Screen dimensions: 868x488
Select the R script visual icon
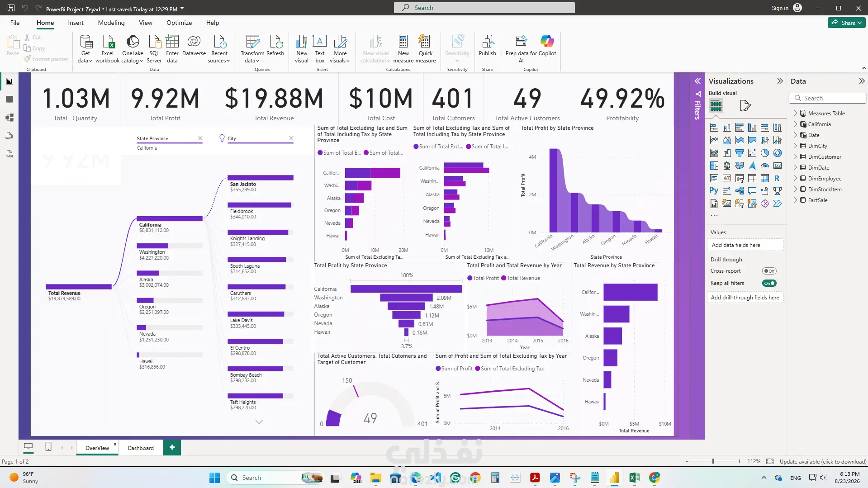click(x=777, y=178)
